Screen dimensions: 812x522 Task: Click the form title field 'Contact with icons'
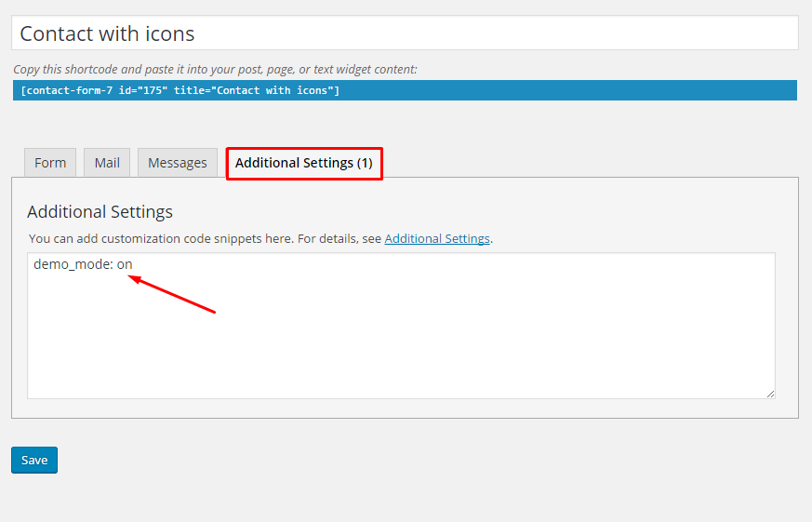[404, 34]
